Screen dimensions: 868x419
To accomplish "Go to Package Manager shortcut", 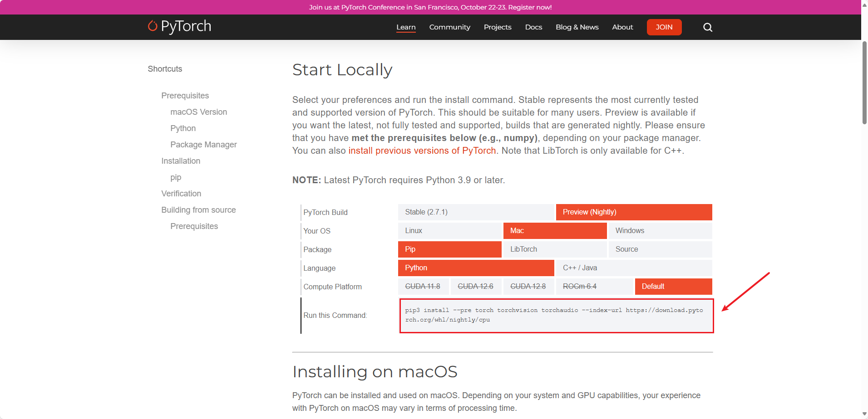I will (x=203, y=145).
